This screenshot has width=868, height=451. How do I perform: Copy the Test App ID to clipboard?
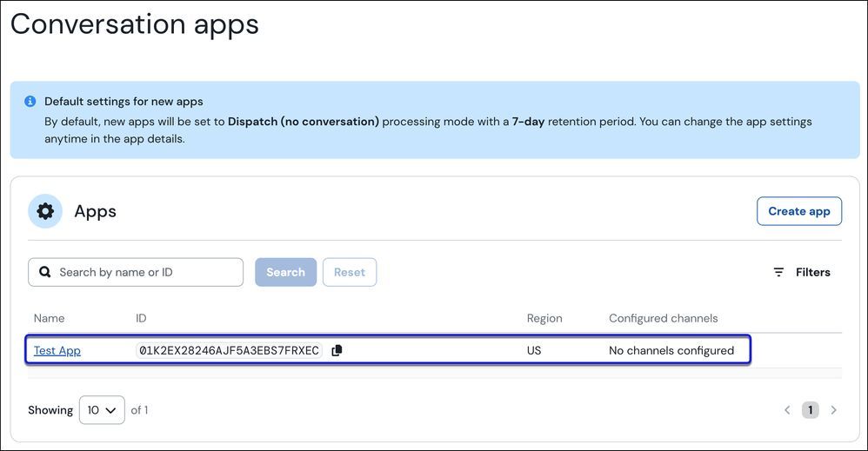[x=337, y=350]
